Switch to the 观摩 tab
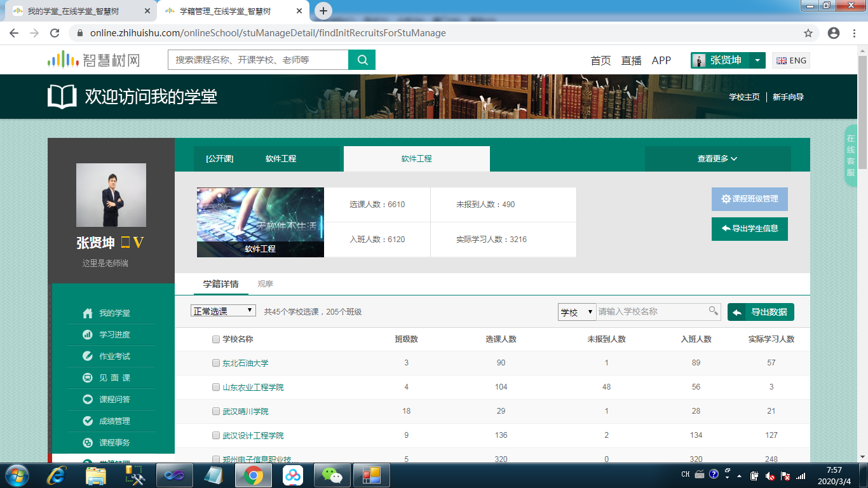Image resolution: width=868 pixels, height=488 pixels. (265, 284)
